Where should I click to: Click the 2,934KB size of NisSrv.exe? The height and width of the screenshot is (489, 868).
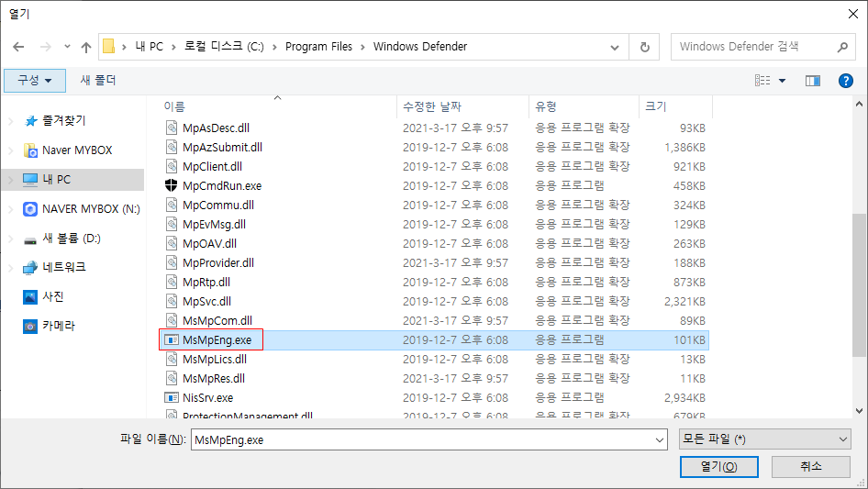tap(684, 397)
